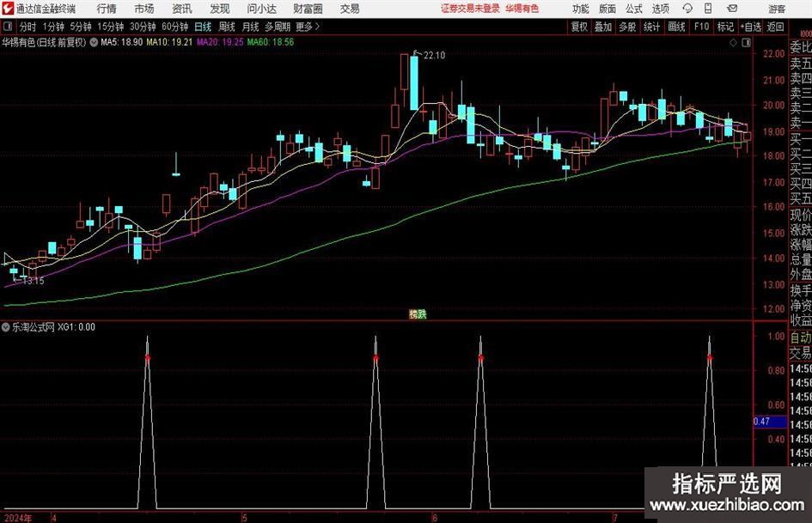Click the MA60: 18.56 label
This screenshot has height=523, width=812.
(x=271, y=42)
